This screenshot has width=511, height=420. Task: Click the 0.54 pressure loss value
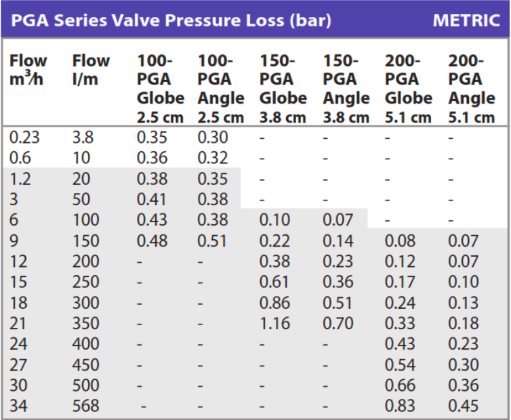coord(400,364)
